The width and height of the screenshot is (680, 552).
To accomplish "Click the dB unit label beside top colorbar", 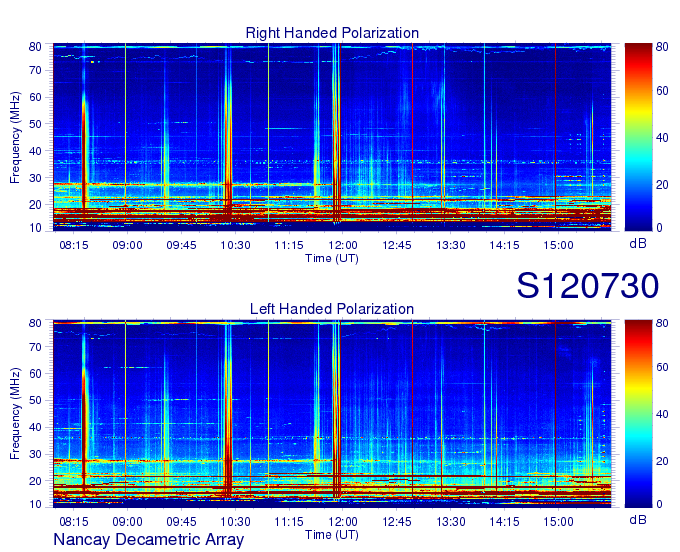I will coord(638,244).
